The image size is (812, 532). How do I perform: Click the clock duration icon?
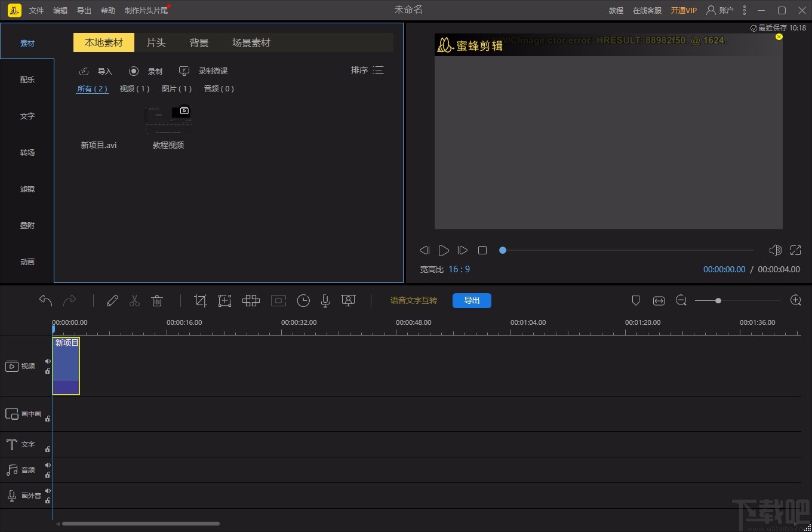[303, 301]
